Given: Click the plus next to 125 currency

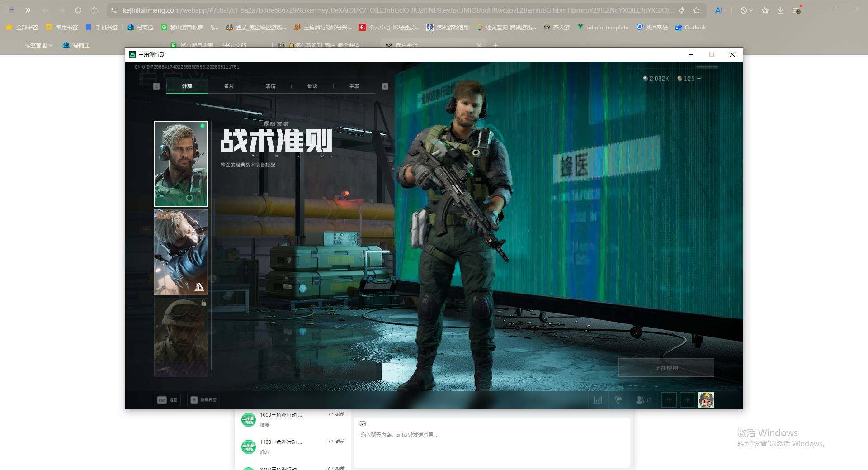Looking at the screenshot, I should tap(699, 78).
